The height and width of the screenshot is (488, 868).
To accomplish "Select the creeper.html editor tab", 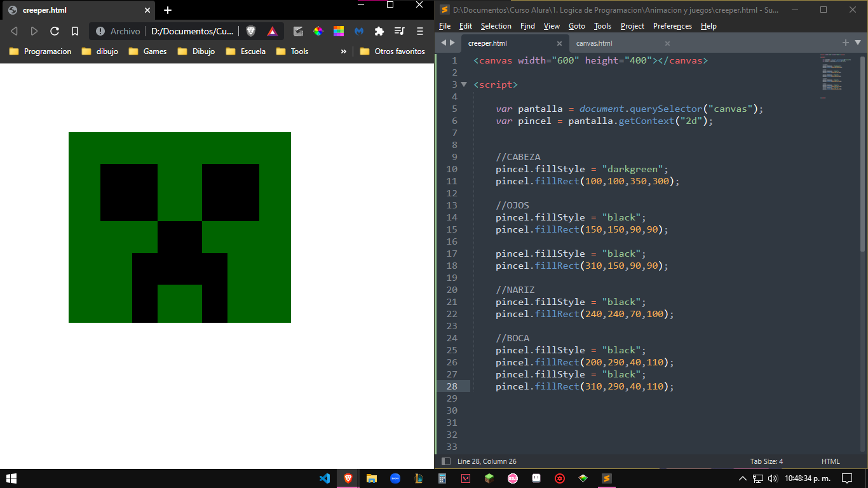I will click(487, 43).
